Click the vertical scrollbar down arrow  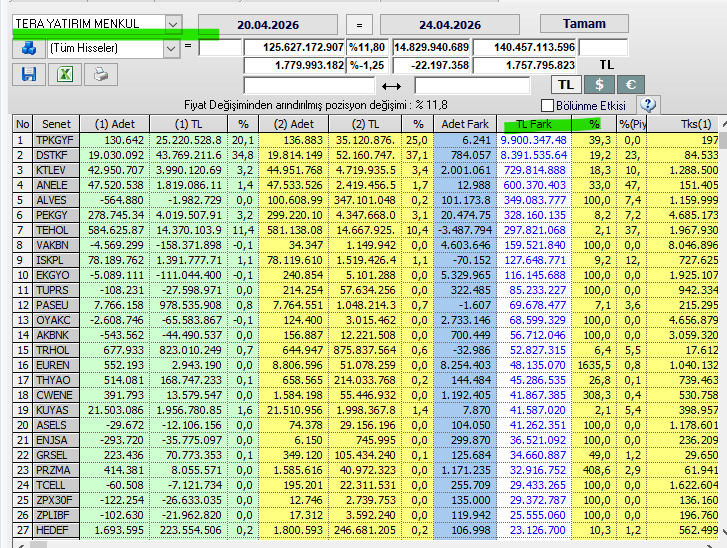[723, 531]
